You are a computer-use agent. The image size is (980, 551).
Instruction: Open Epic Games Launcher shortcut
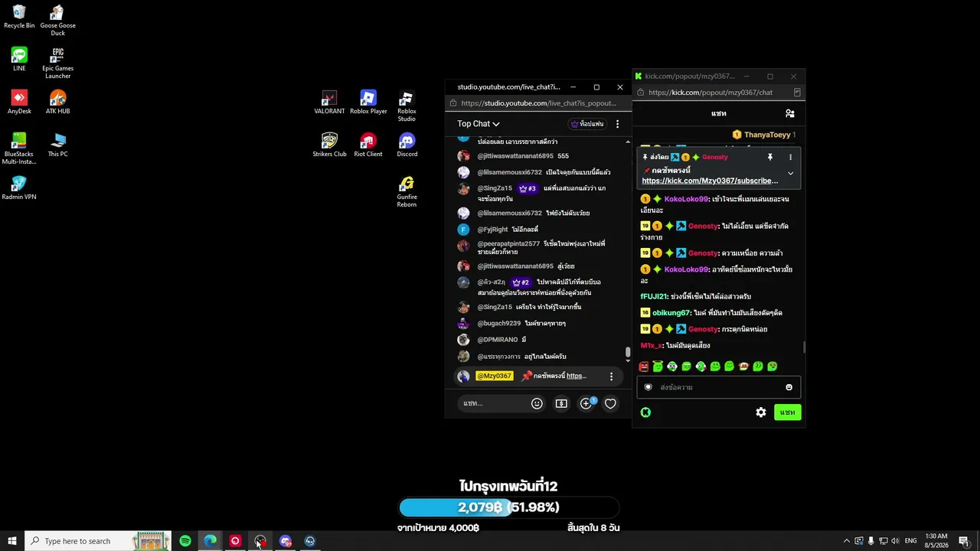click(57, 64)
